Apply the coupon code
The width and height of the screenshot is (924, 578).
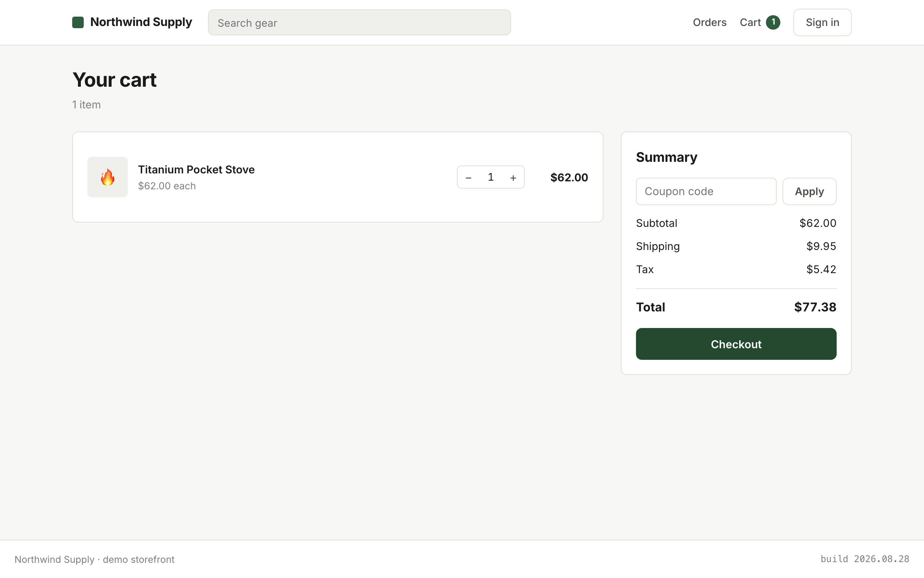click(x=809, y=191)
